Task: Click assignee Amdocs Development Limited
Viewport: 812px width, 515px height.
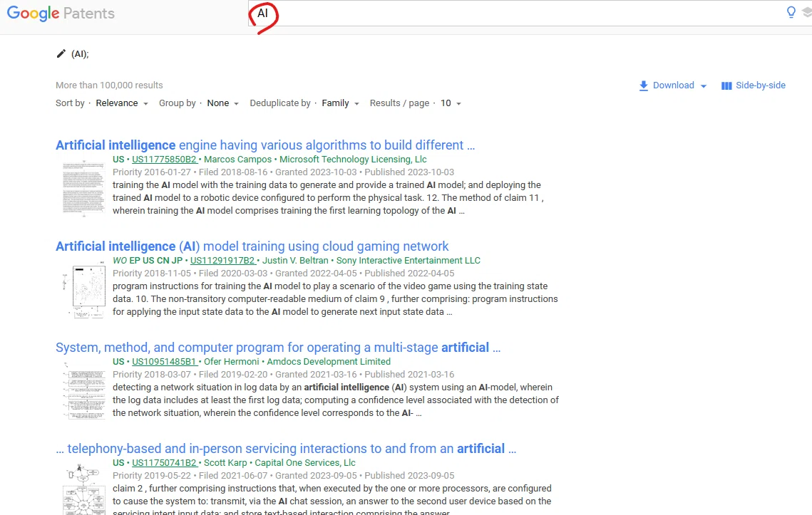Action: [x=329, y=361]
